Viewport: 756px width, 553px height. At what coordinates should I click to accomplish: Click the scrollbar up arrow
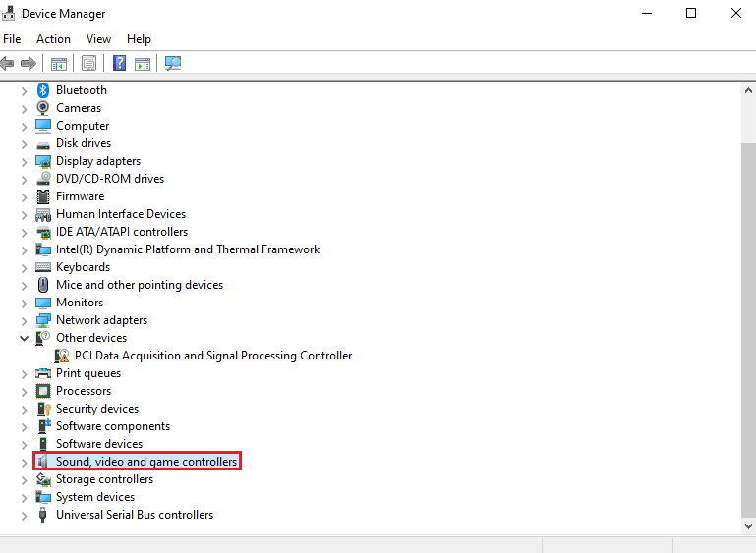point(748,90)
